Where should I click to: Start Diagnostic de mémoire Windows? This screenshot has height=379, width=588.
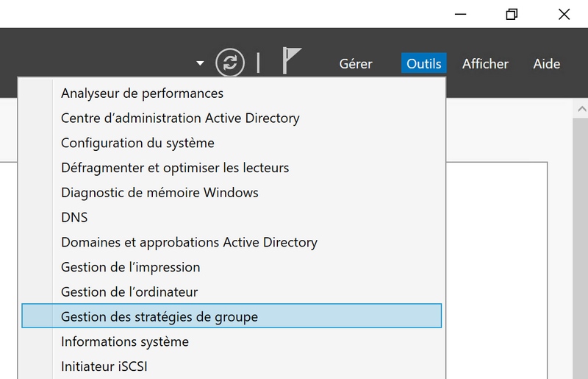click(x=159, y=193)
